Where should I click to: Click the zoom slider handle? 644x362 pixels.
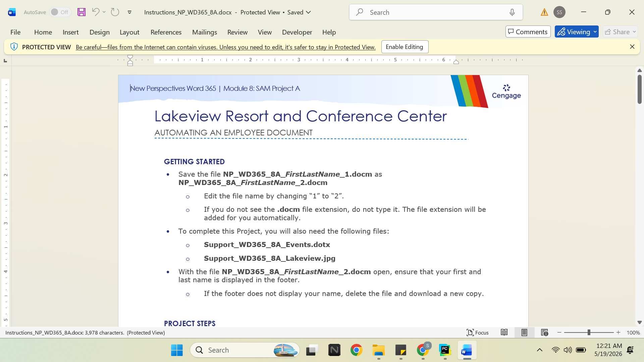pyautogui.click(x=589, y=333)
